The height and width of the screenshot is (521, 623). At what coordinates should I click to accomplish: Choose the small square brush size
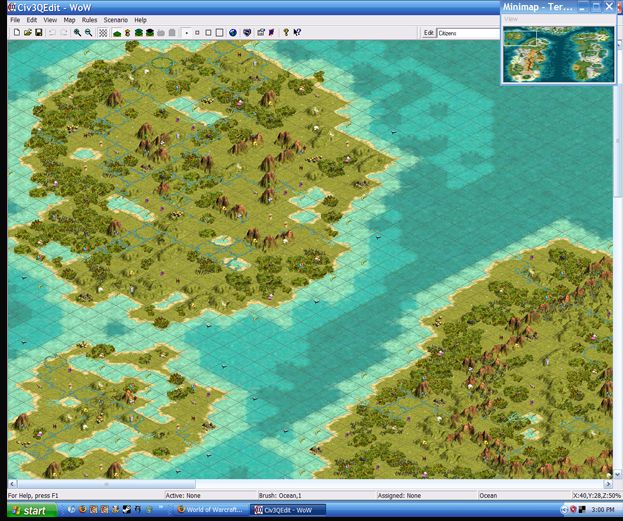click(197, 33)
